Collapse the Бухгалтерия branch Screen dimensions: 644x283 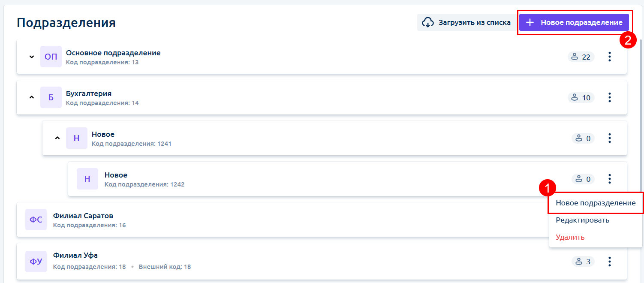pos(31,97)
